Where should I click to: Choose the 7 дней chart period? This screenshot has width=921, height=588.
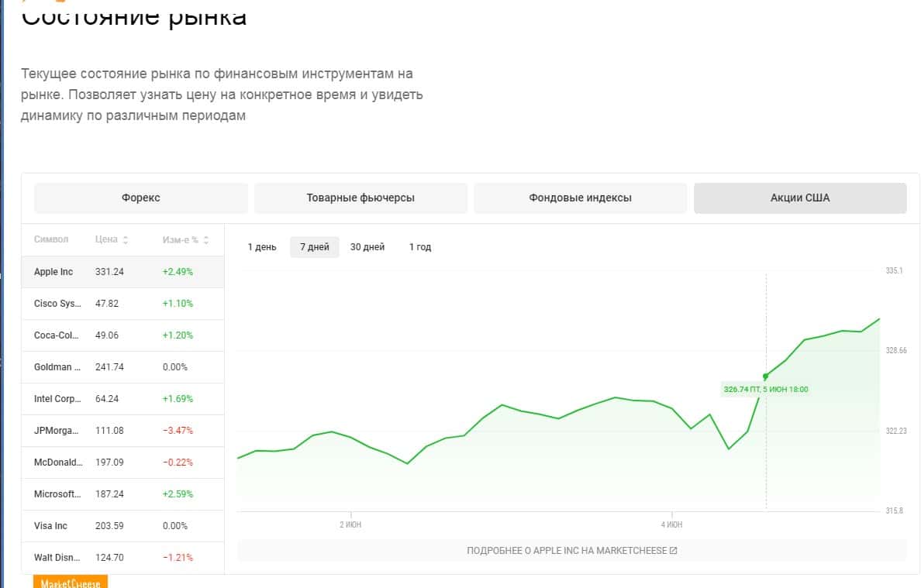click(314, 247)
